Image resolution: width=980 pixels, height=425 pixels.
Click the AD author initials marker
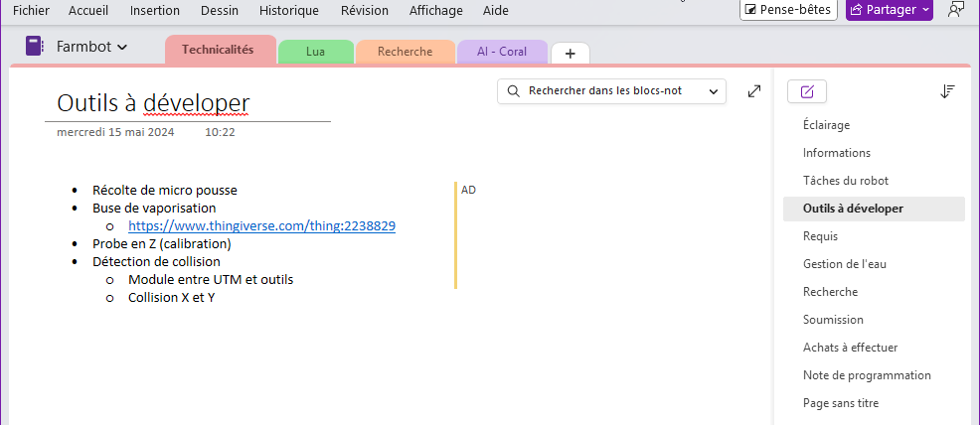[469, 191]
